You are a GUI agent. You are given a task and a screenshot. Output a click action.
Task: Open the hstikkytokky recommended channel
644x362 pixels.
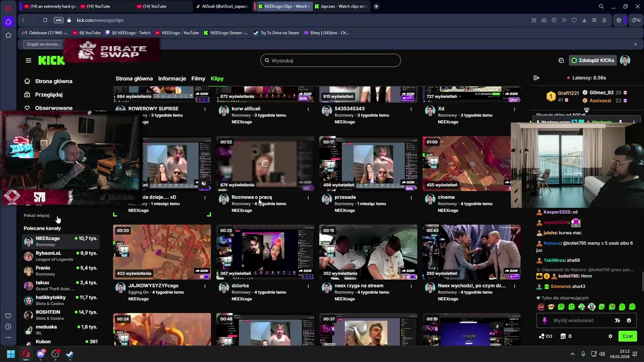[60, 300]
